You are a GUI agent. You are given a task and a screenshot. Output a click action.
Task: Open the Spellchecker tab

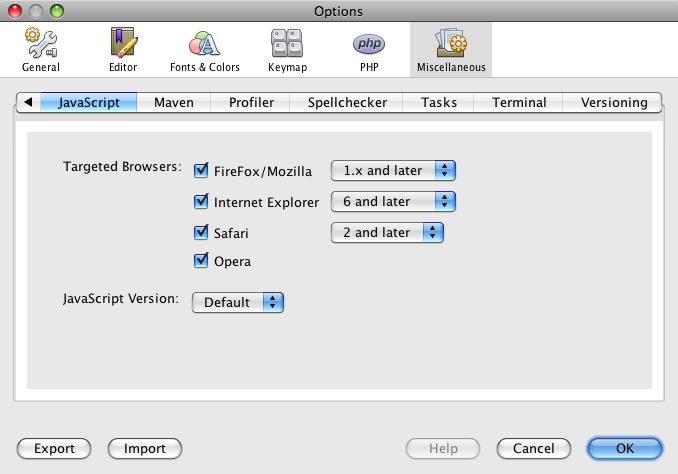pyautogui.click(x=345, y=102)
